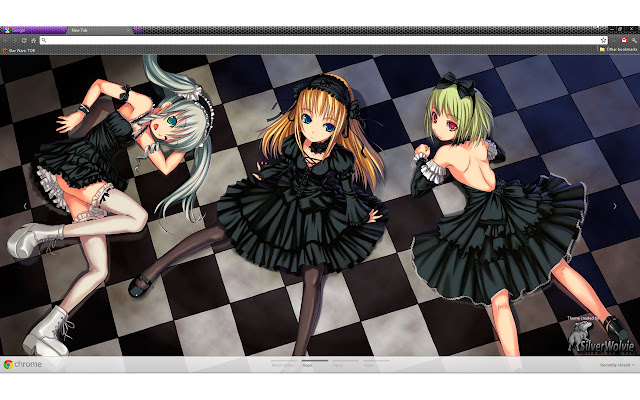Switch to the New Tab tab
This screenshot has width=640, height=400.
[99, 30]
